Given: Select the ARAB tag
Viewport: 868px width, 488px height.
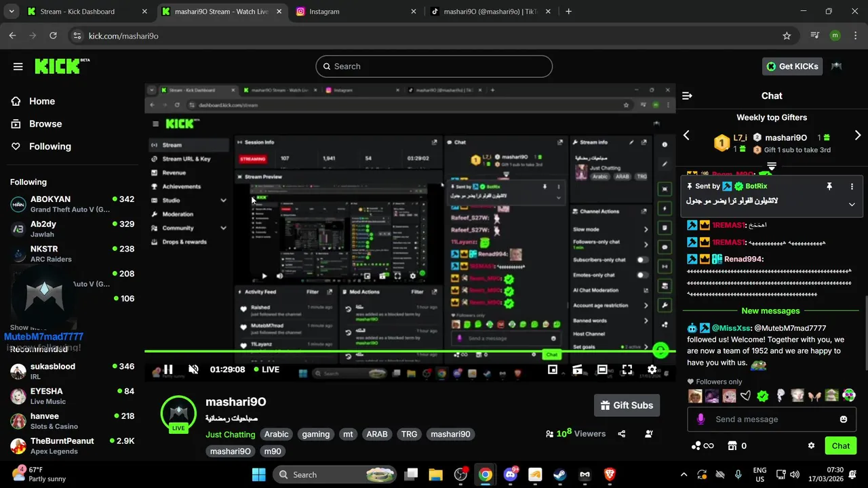Looking at the screenshot, I should pyautogui.click(x=377, y=434).
